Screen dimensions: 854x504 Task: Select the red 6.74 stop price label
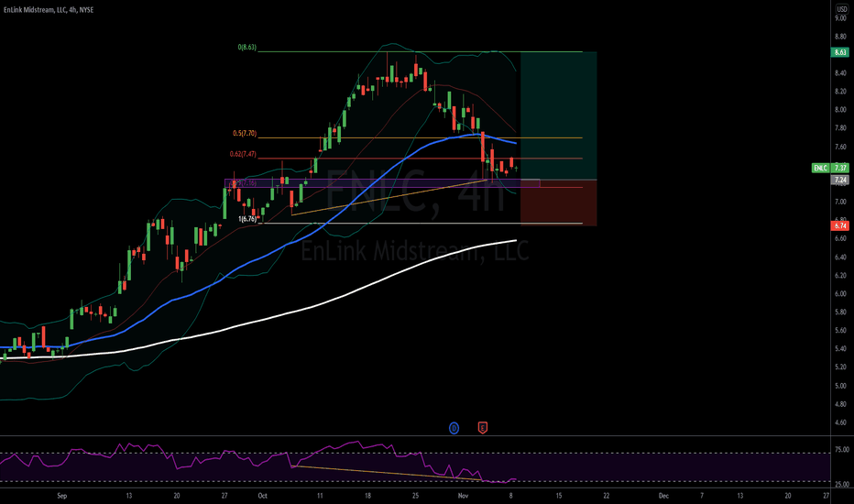tap(840, 225)
